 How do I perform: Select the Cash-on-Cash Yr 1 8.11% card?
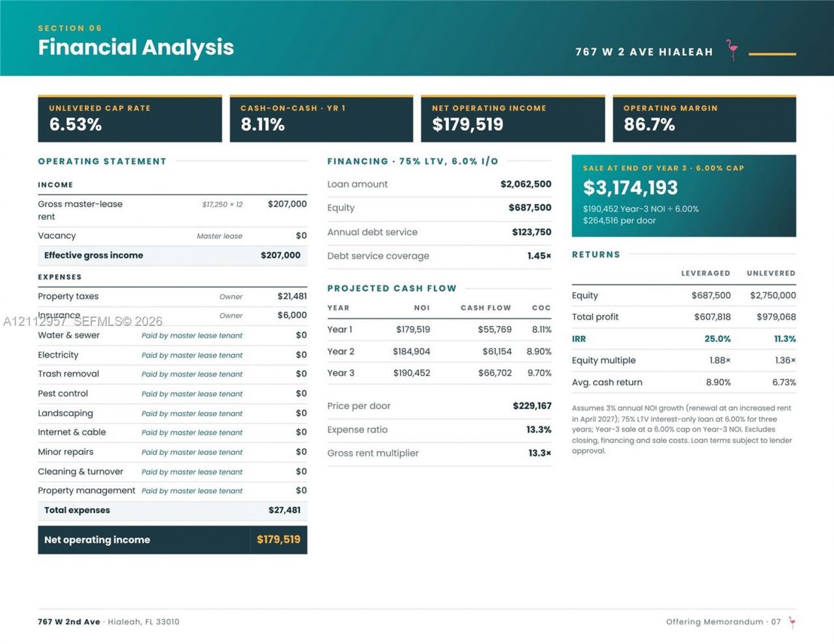coord(321,119)
